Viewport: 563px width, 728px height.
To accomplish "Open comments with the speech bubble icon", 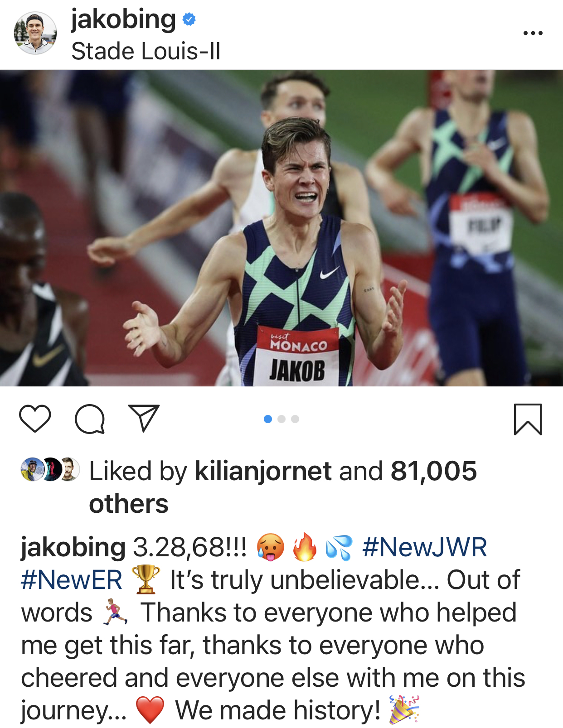I will point(90,419).
